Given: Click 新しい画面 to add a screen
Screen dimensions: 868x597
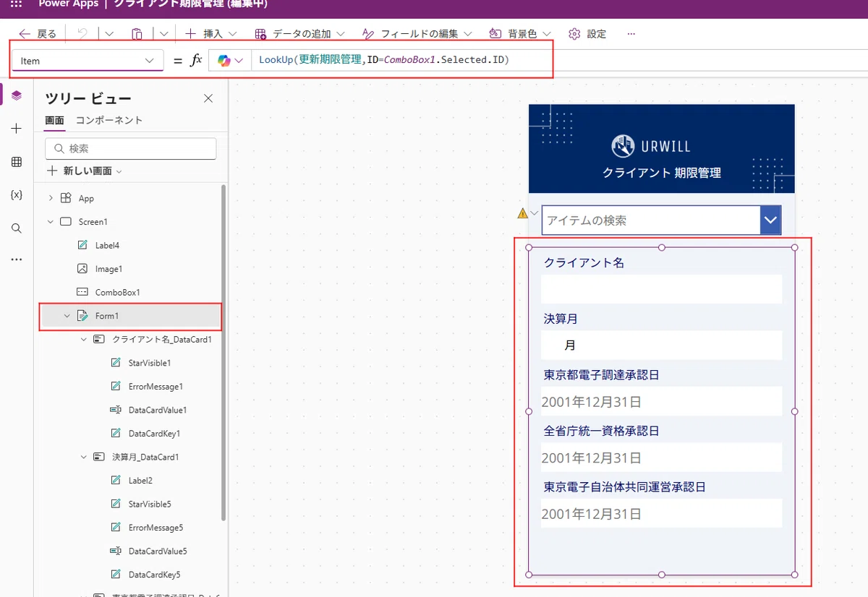Looking at the screenshot, I should tap(85, 171).
